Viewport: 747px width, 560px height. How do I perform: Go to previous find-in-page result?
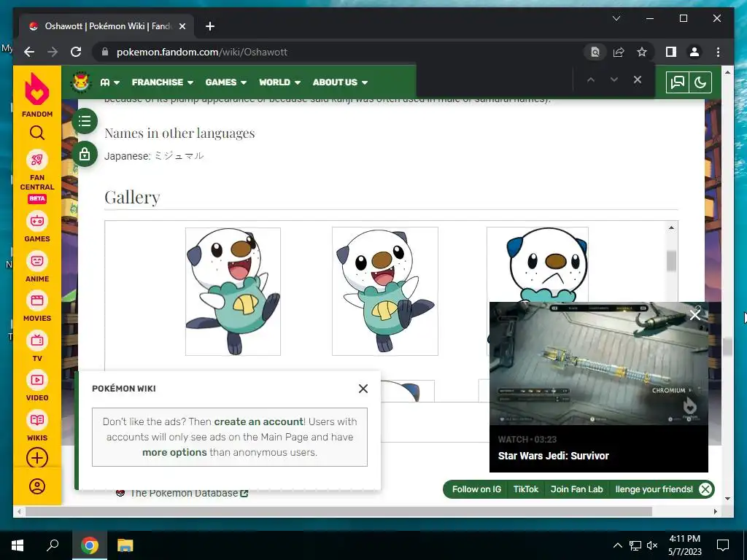(591, 80)
